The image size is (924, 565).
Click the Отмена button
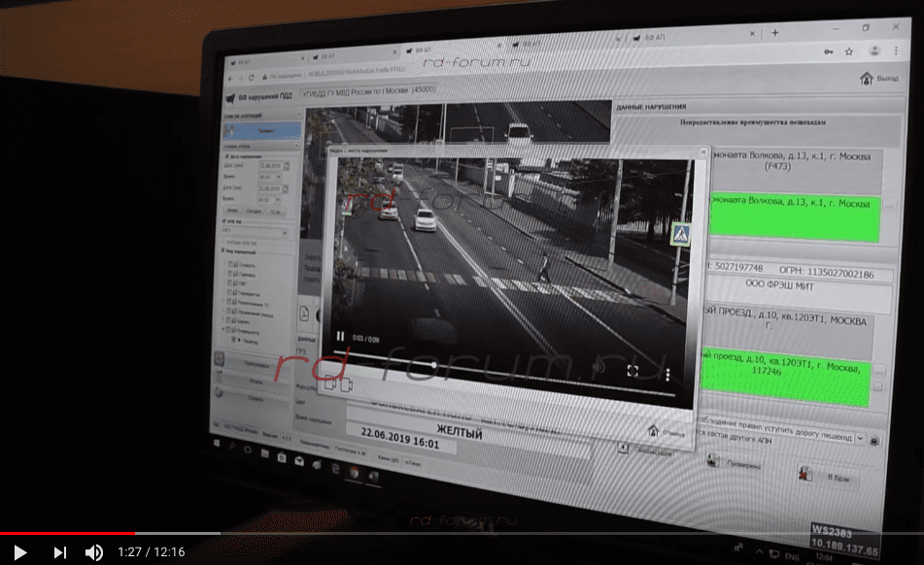click(667, 432)
